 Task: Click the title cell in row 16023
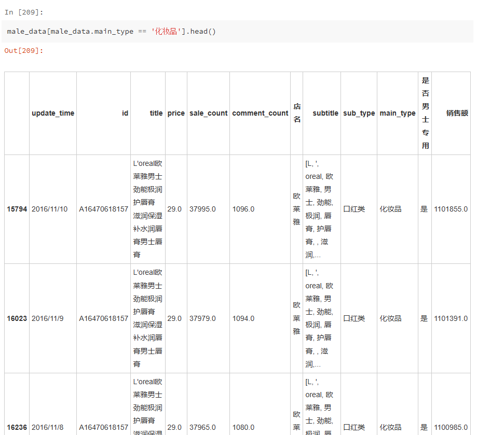click(x=148, y=318)
